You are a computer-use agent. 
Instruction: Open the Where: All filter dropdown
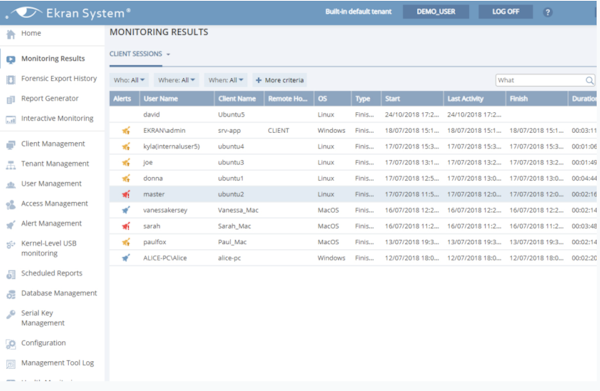click(x=176, y=80)
